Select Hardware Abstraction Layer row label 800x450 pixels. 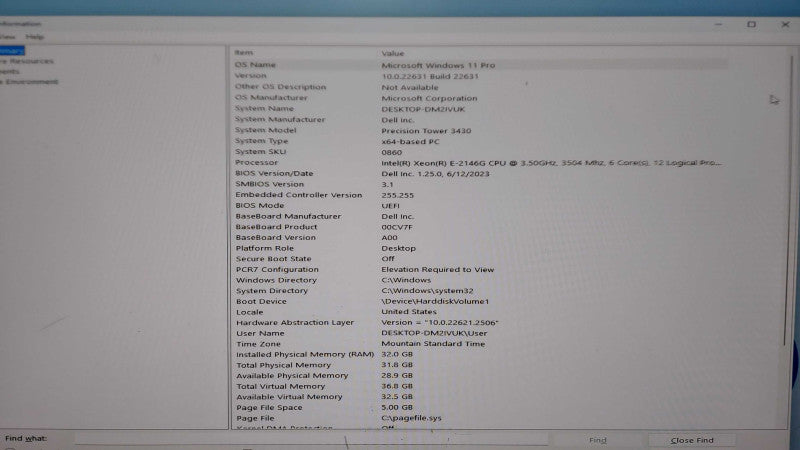tap(295, 322)
